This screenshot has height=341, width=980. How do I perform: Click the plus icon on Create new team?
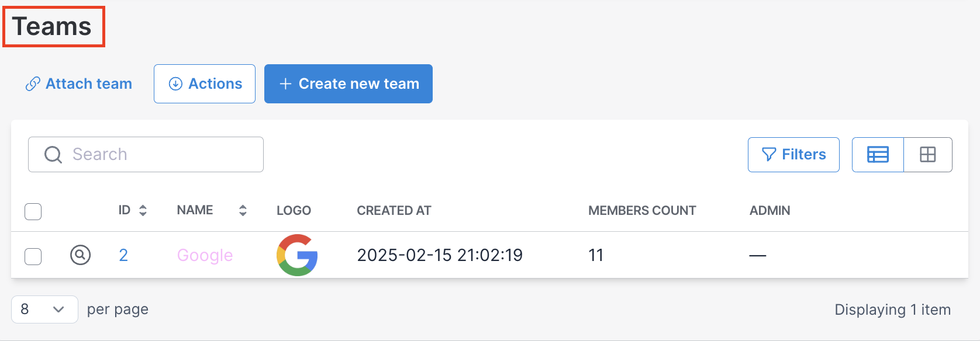coord(285,84)
